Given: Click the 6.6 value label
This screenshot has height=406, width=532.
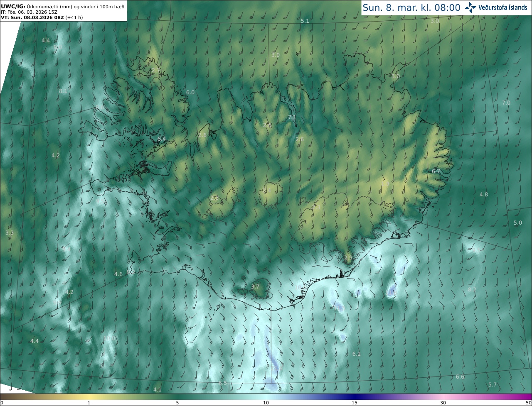Looking at the screenshot, I should pyautogui.click(x=460, y=377).
